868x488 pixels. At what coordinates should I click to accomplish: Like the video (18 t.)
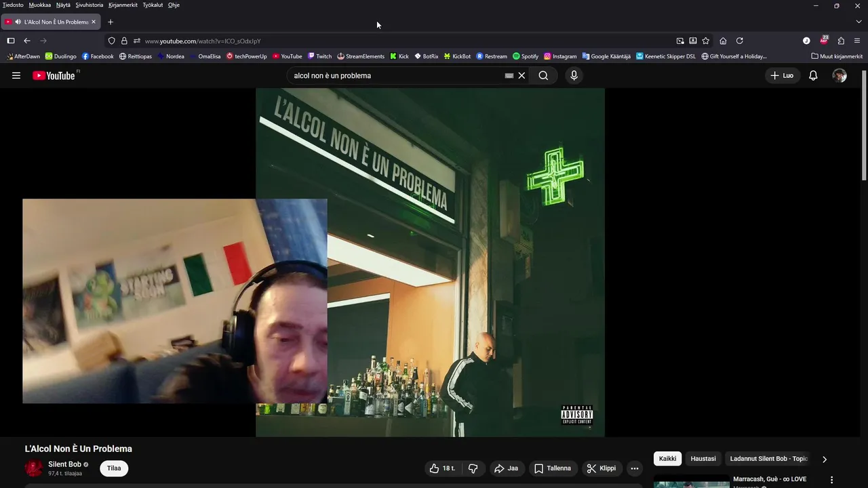tap(442, 468)
